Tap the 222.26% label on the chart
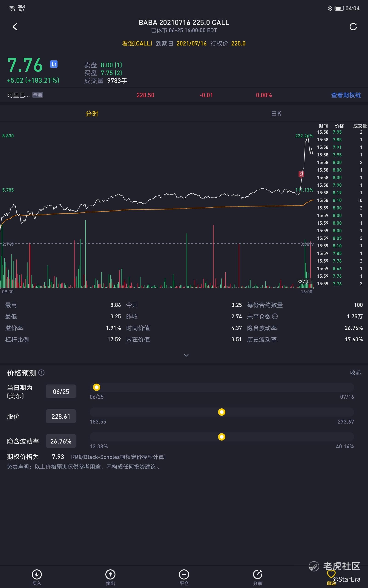The width and height of the screenshot is (368, 588). [x=304, y=136]
